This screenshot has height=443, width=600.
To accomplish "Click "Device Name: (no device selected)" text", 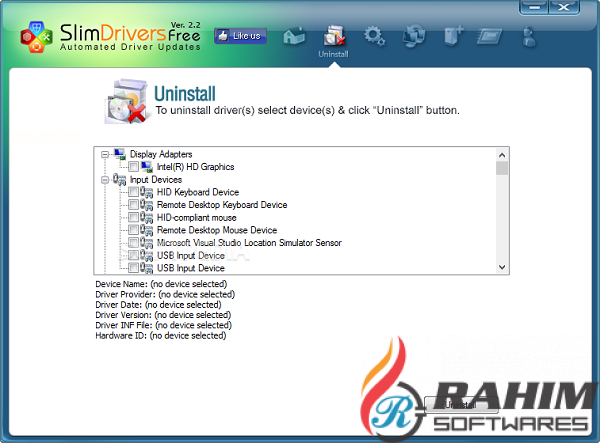I will coord(161,284).
